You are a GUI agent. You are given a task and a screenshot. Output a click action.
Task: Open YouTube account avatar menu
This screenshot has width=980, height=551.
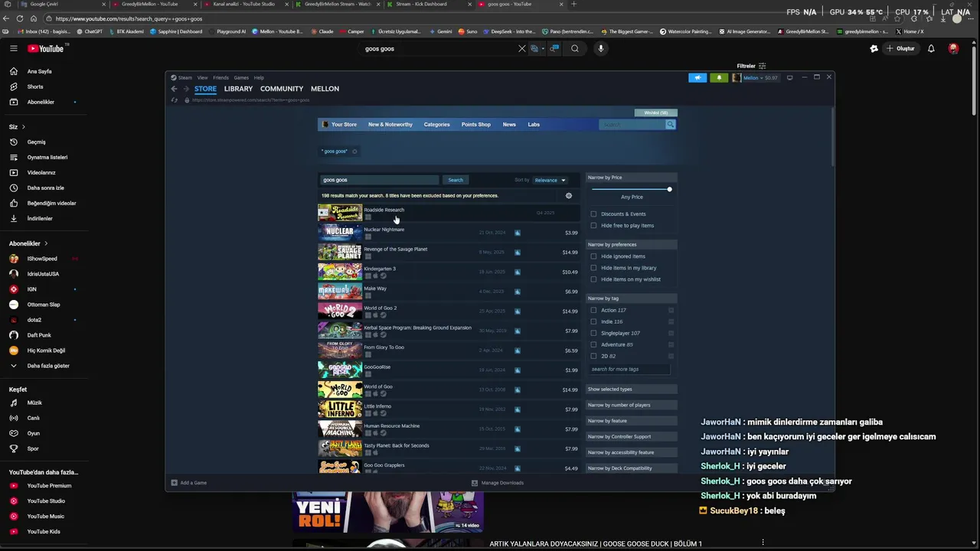coord(953,48)
